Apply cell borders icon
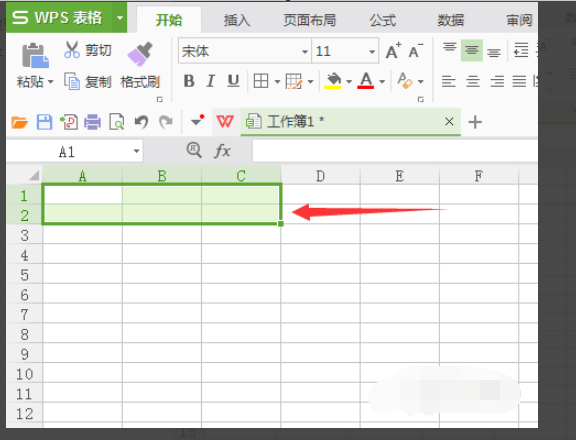 (x=261, y=81)
